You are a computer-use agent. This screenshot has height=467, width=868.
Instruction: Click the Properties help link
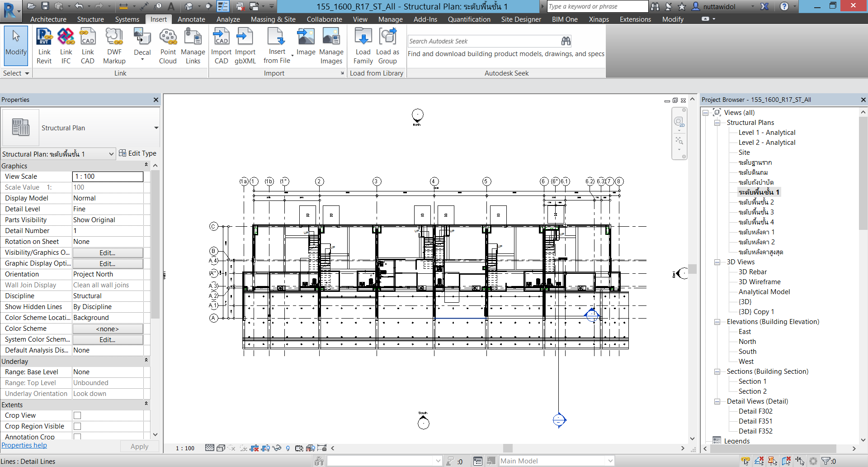coord(24,445)
